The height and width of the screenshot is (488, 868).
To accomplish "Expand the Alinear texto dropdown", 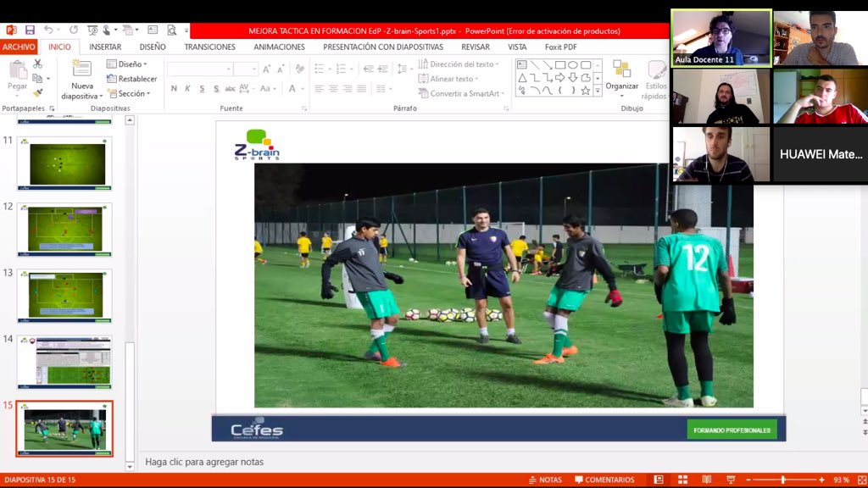I will pyautogui.click(x=448, y=79).
